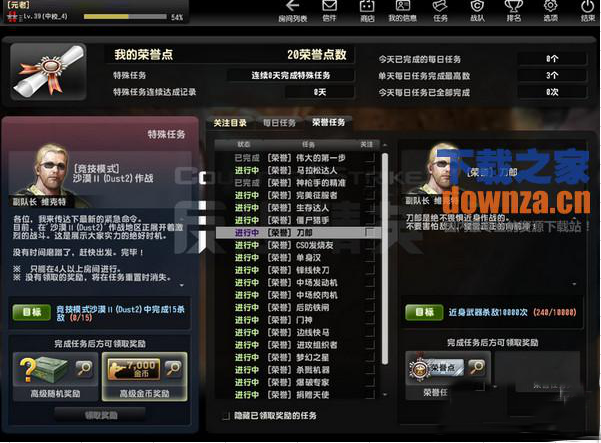Sort by the 状态 column header
Screen dimensions: 601x443
(x=244, y=144)
